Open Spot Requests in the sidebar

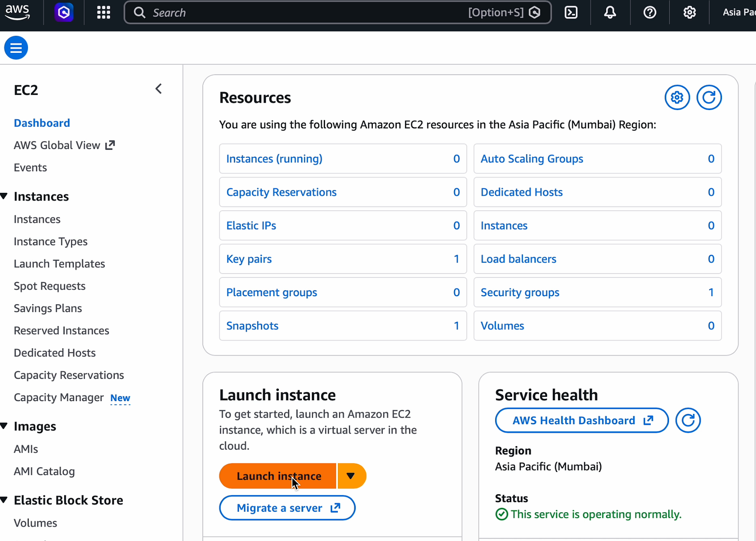click(x=50, y=286)
